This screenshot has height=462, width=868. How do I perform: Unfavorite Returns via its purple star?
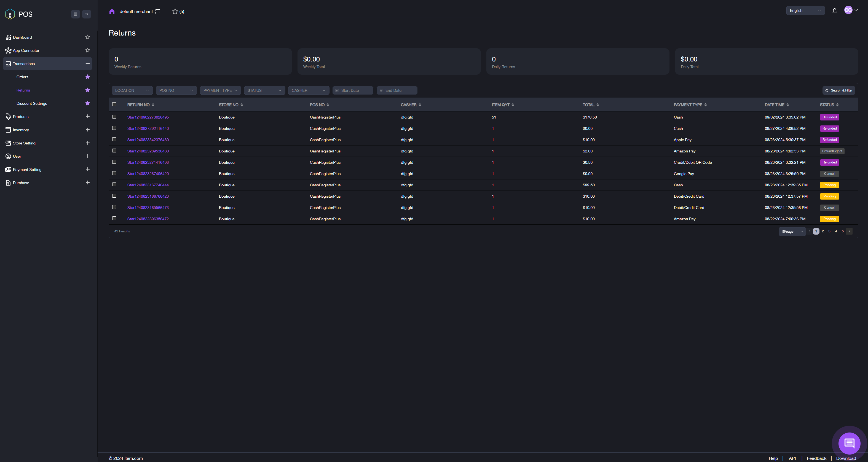tap(88, 90)
